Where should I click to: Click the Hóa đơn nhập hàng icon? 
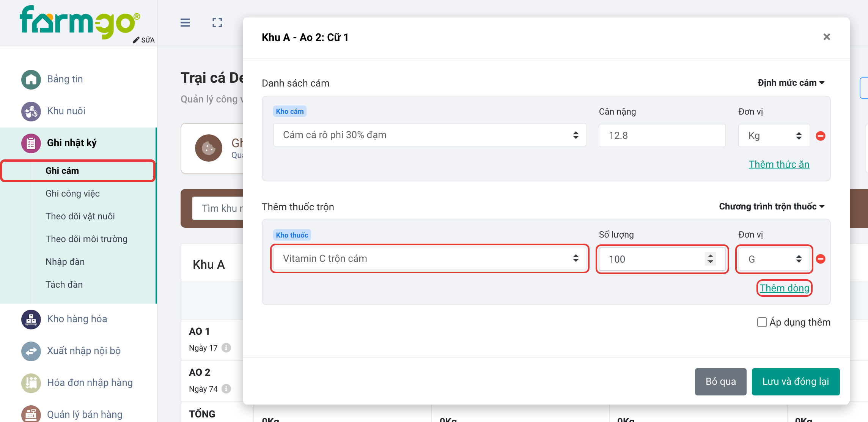31,383
